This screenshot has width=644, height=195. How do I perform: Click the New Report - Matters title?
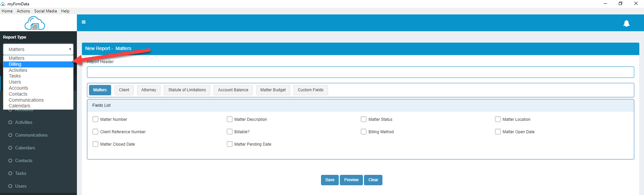[x=108, y=48]
